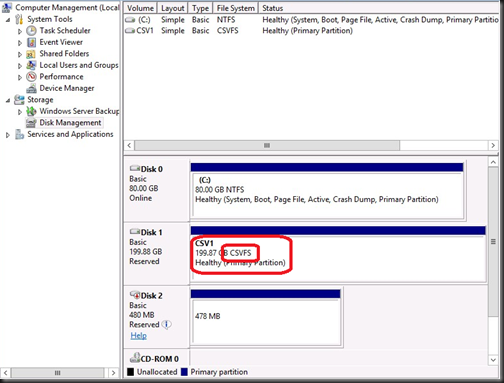Click the tree pane horizontal scrollbar thumb
Screen dimensions: 504x383
(x=57, y=372)
